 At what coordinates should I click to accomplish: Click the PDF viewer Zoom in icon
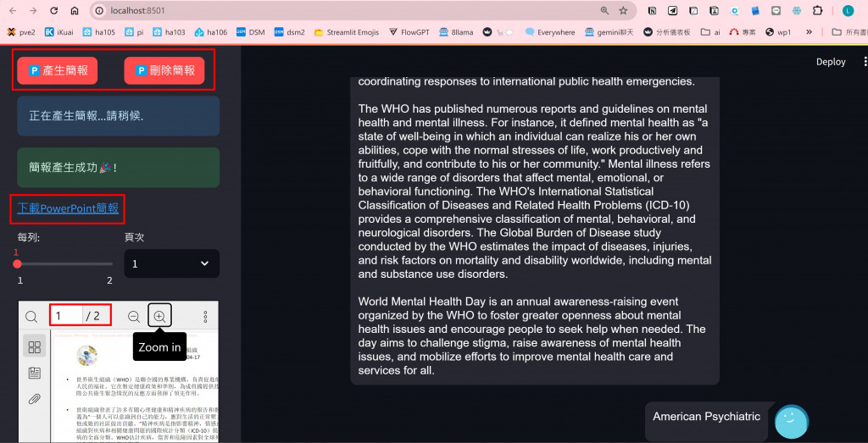click(159, 316)
